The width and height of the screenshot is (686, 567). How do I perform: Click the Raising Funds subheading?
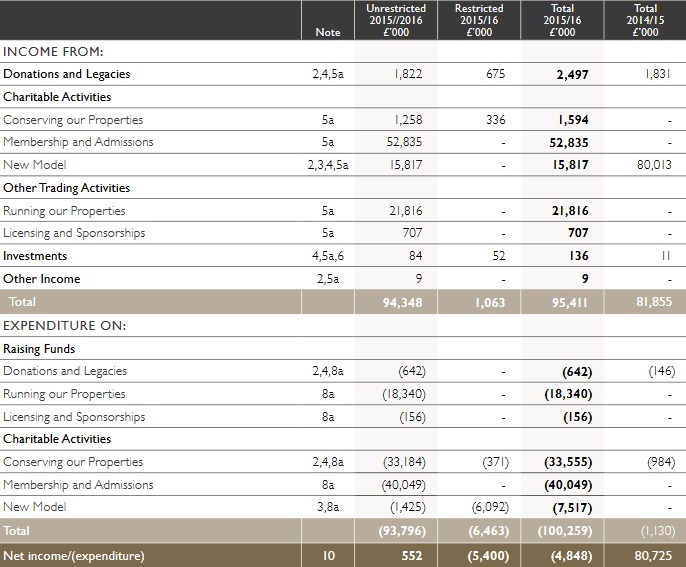(x=39, y=349)
